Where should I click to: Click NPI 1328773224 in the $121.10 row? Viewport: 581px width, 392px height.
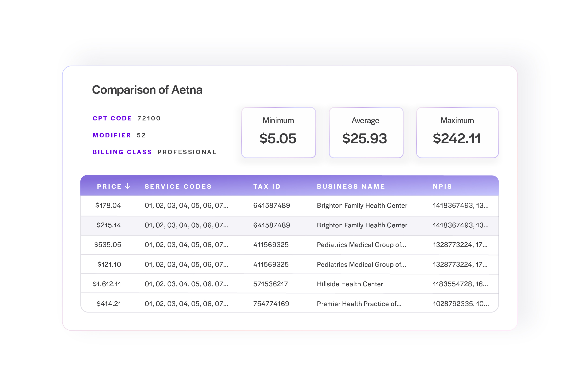(460, 265)
